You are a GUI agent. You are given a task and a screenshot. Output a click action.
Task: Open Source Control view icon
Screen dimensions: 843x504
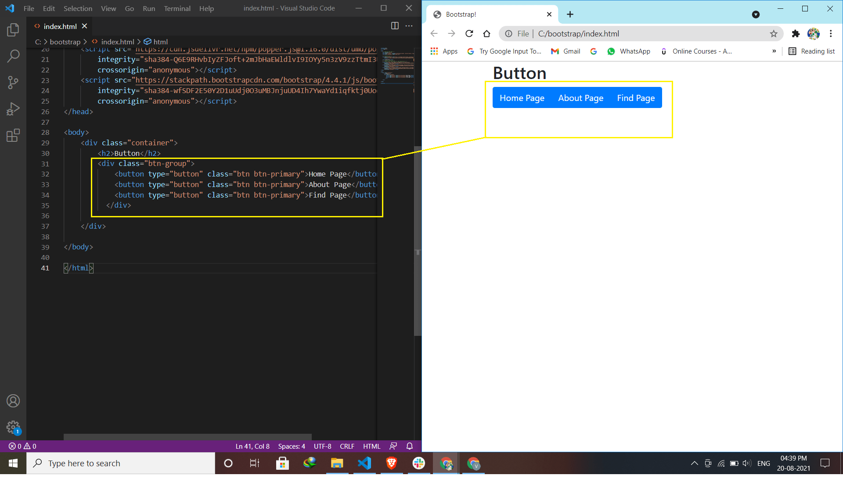tap(13, 82)
